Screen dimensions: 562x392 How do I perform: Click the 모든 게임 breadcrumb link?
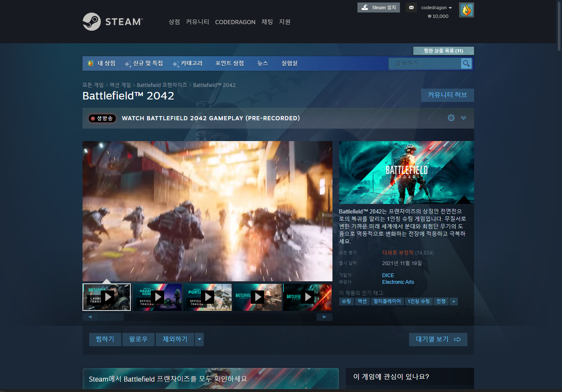coord(93,85)
